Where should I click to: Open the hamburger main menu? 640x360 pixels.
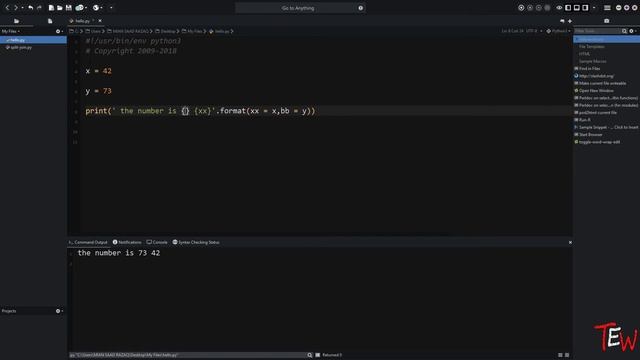click(607, 8)
